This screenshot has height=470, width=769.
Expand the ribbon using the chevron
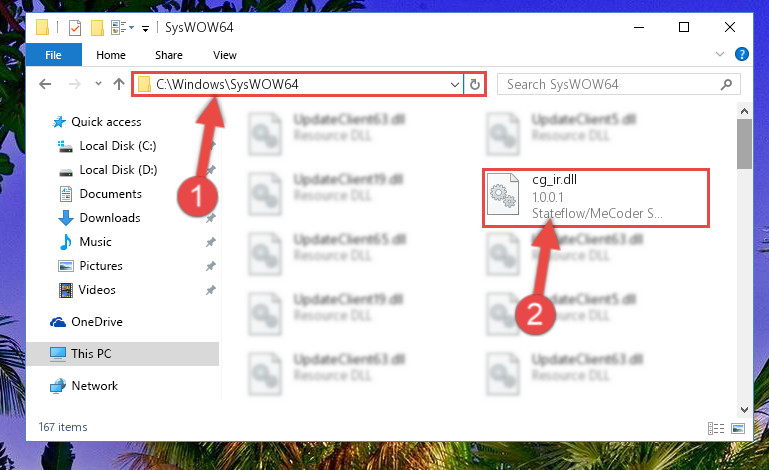tap(719, 54)
